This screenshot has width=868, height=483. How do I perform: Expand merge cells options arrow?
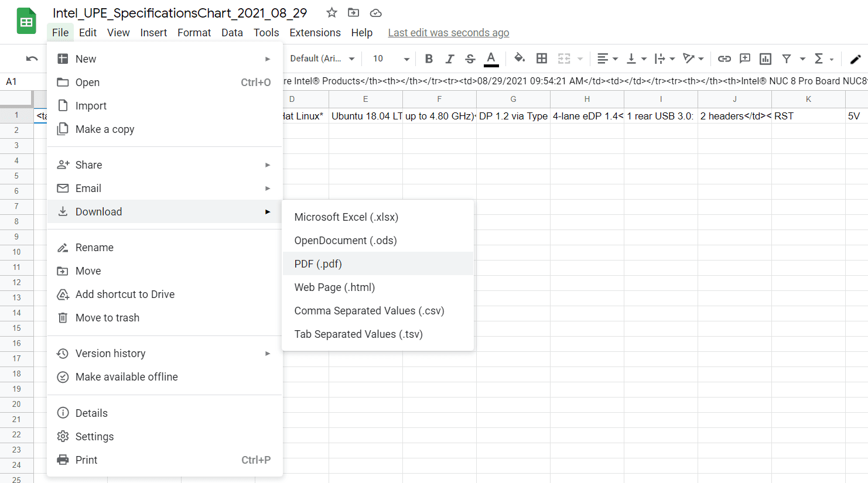point(580,59)
